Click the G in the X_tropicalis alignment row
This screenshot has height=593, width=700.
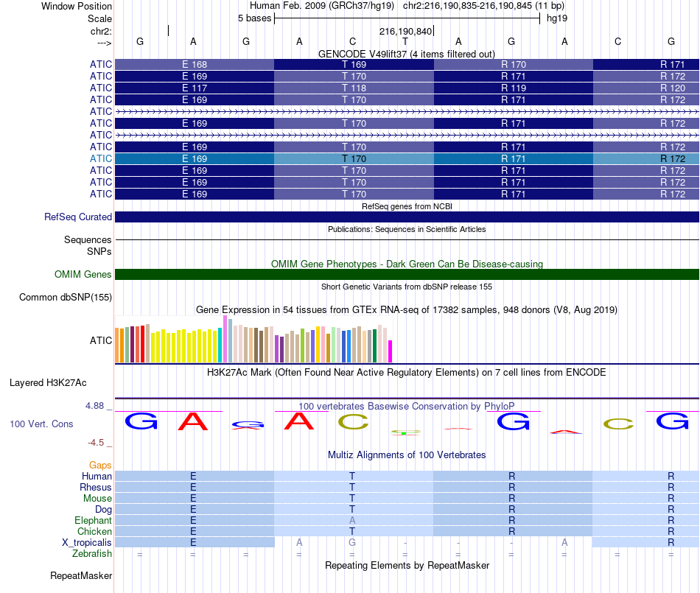pos(352,543)
